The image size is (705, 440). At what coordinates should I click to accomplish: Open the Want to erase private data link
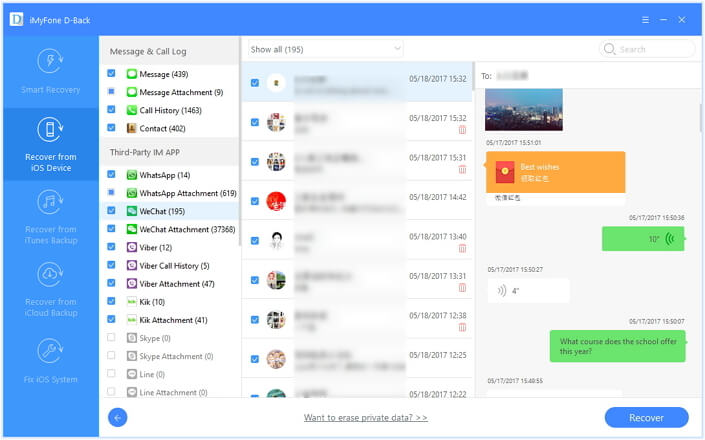click(x=366, y=418)
